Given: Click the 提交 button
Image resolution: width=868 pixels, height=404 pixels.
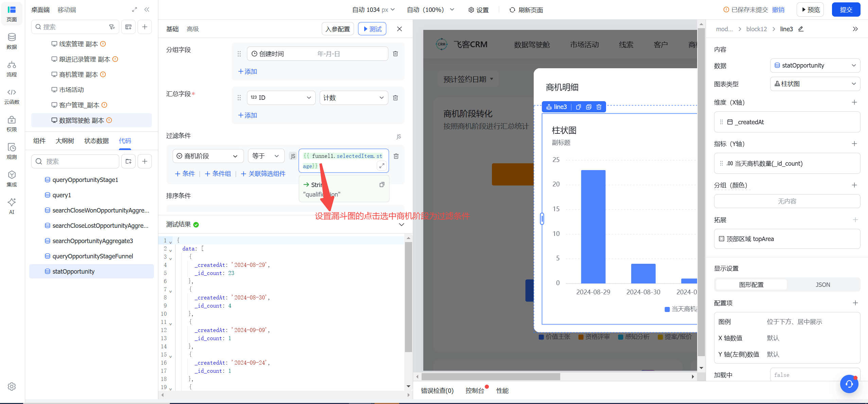Looking at the screenshot, I should (846, 10).
